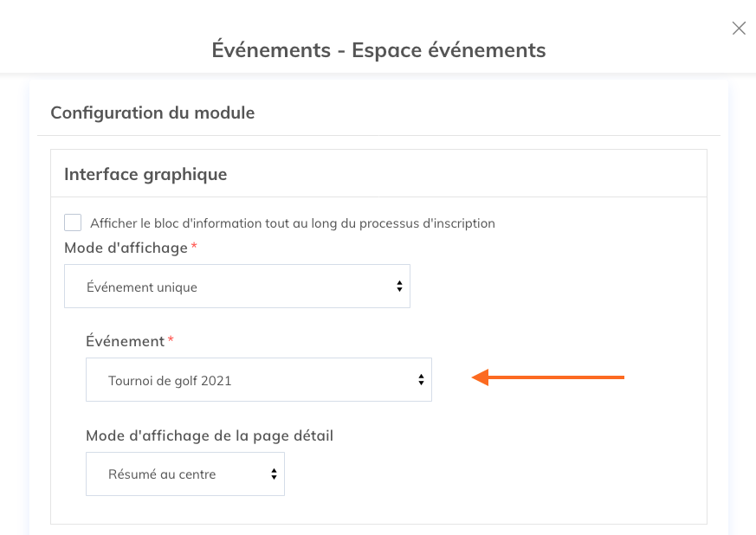This screenshot has height=535, width=756.
Task: Click the orange arrow pointing at the Événement field
Action: pos(548,377)
